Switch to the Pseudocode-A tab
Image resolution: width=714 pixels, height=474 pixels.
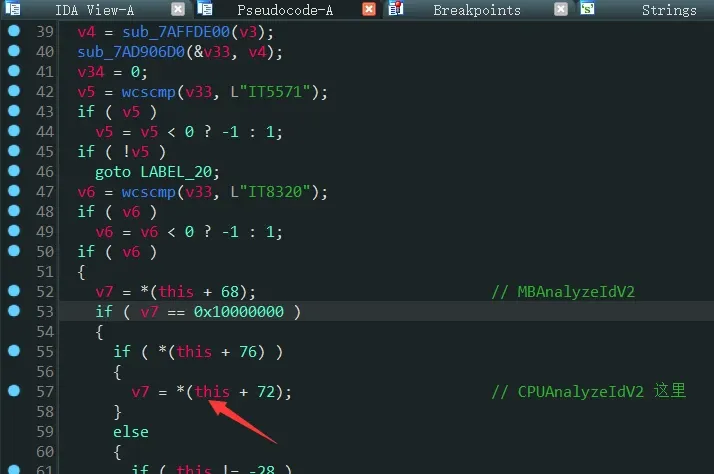click(x=285, y=10)
